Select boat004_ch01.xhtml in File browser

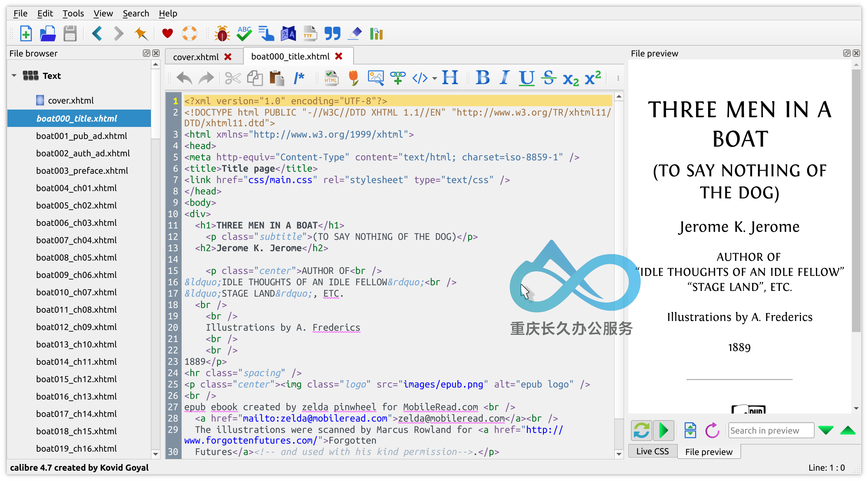(x=76, y=188)
